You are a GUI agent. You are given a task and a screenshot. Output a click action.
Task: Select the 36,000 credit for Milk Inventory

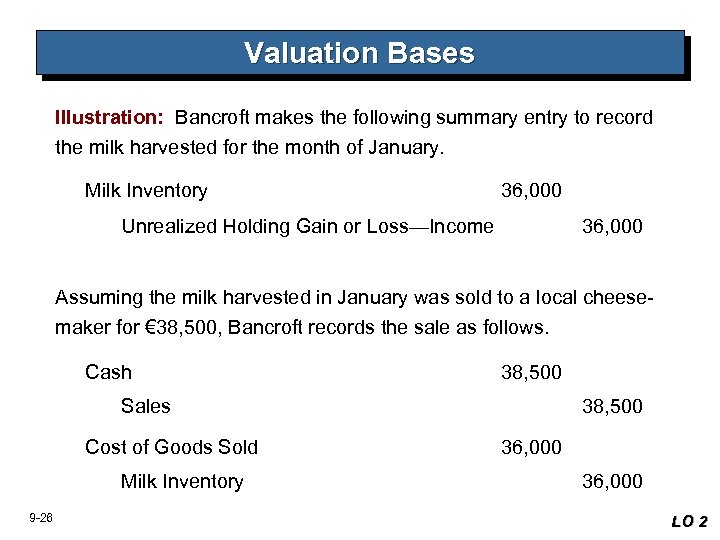click(612, 482)
